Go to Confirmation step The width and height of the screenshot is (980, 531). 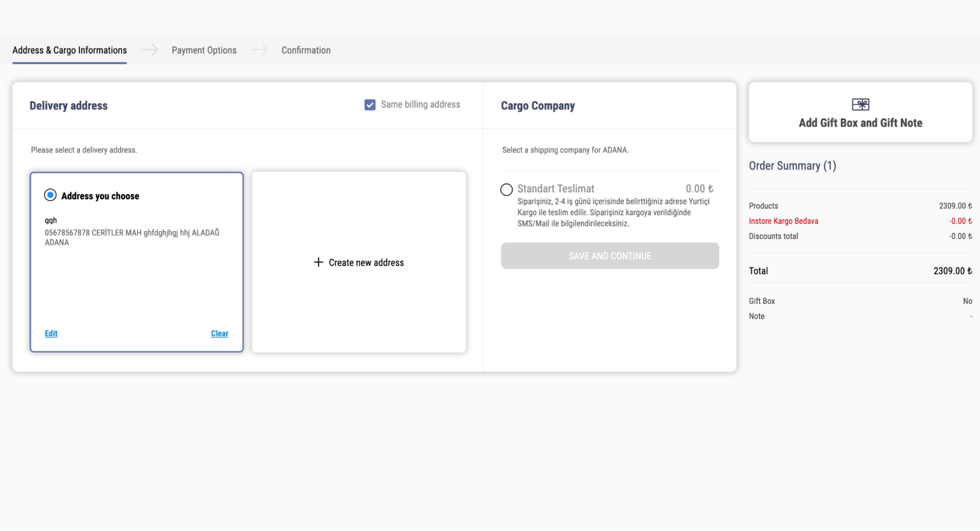click(306, 50)
